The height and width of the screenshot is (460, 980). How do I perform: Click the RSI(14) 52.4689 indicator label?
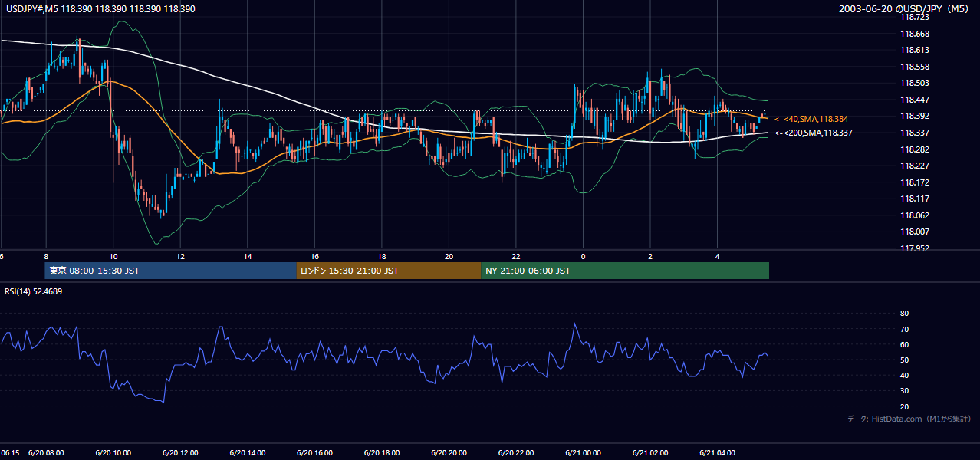click(33, 291)
